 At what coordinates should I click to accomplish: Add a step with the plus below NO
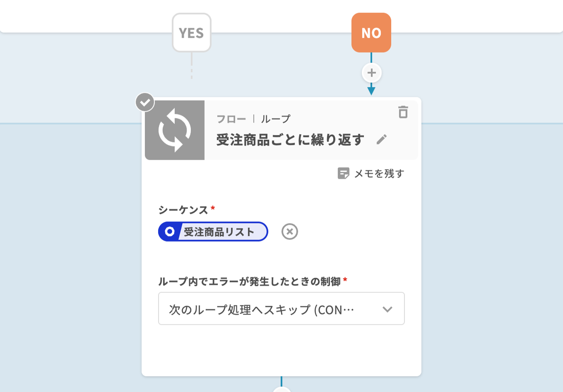[x=371, y=73]
